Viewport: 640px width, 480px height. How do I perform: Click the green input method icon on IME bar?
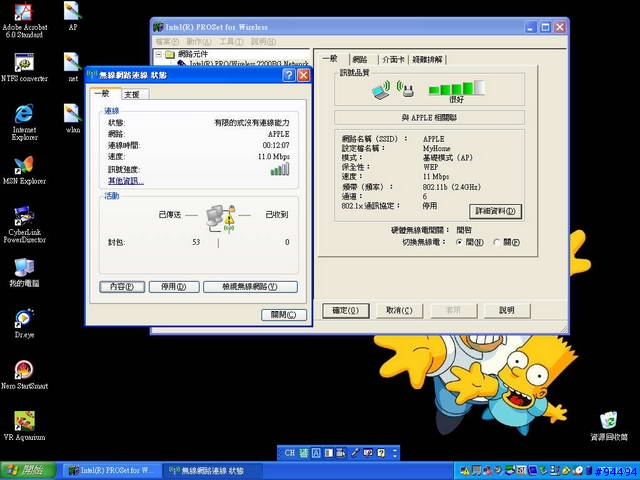tap(304, 453)
